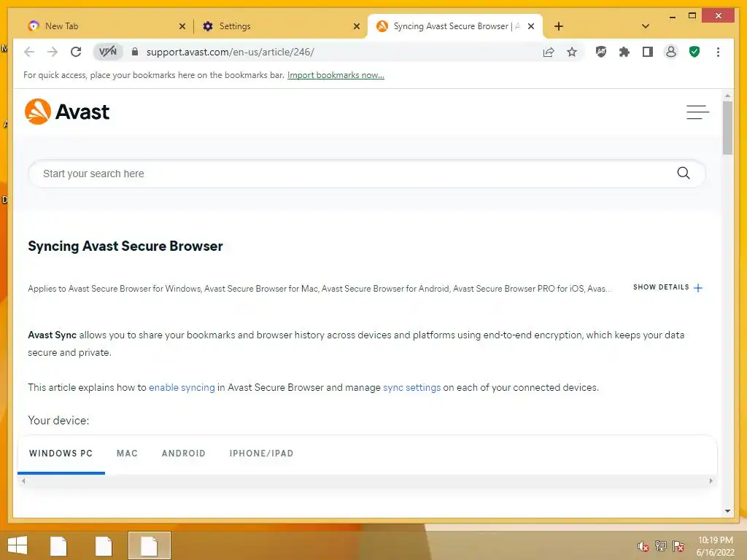Open the taskbar clock and date
Viewport: 747px width, 560px height.
715,546
